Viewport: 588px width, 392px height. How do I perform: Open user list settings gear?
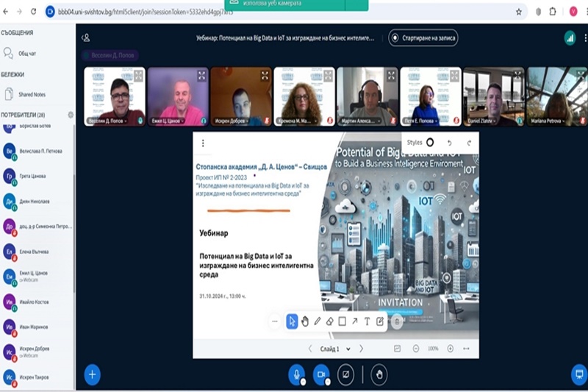[x=71, y=115]
